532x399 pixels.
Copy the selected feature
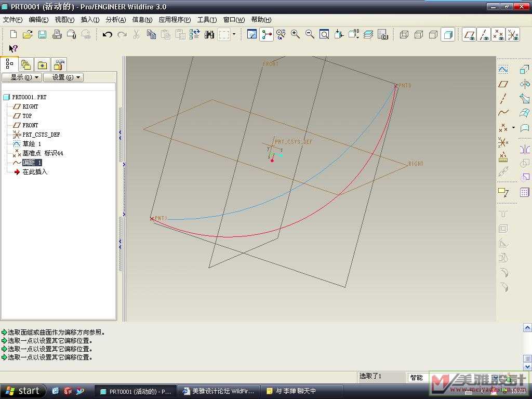(x=151, y=34)
